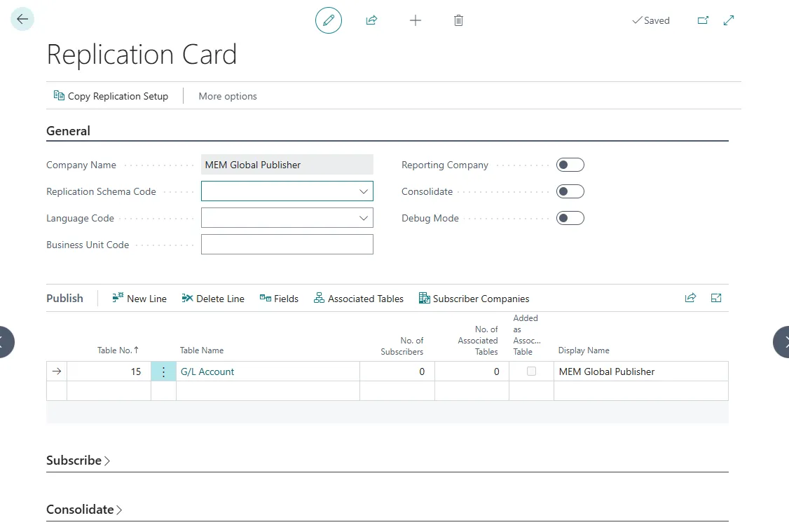Select New Line in Publish toolbar
This screenshot has width=789, height=532.
pos(139,298)
